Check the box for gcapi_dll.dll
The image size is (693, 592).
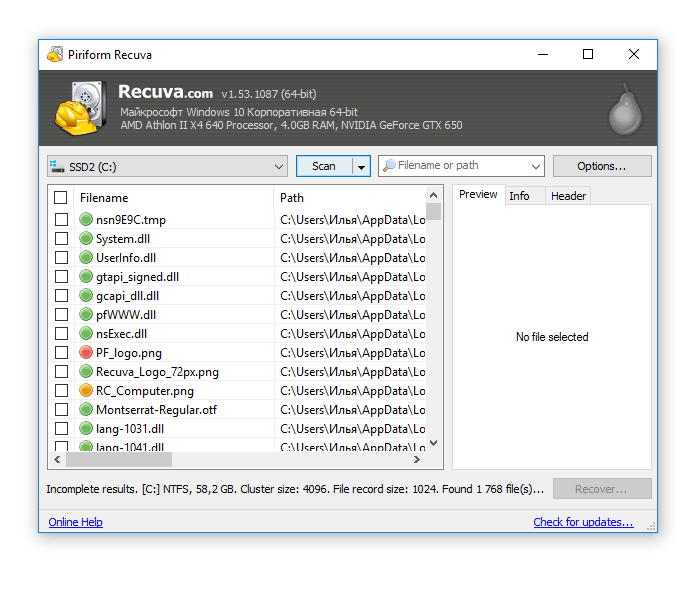[61, 295]
